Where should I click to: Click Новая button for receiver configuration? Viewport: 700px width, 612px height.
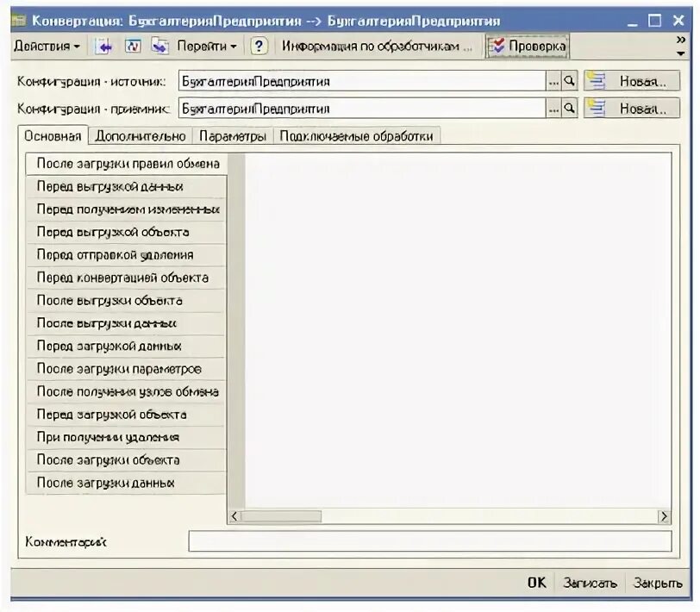click(x=632, y=109)
